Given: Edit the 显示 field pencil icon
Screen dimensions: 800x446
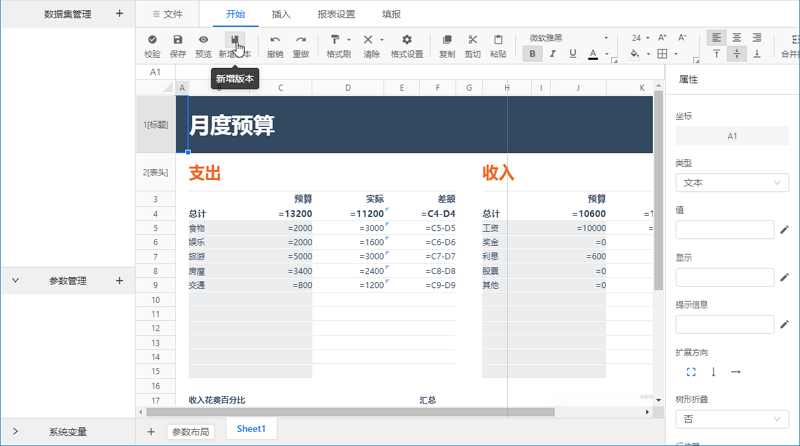Looking at the screenshot, I should pos(784,277).
